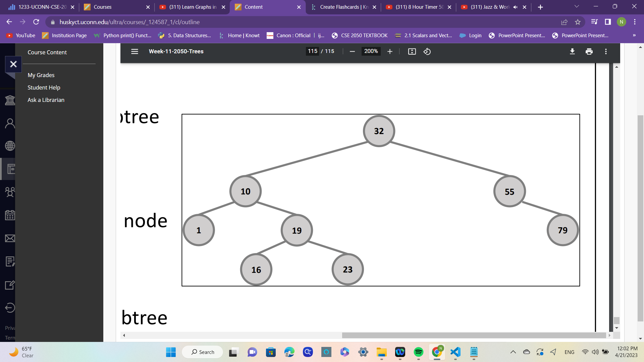Open Windows Start menu

(171, 352)
